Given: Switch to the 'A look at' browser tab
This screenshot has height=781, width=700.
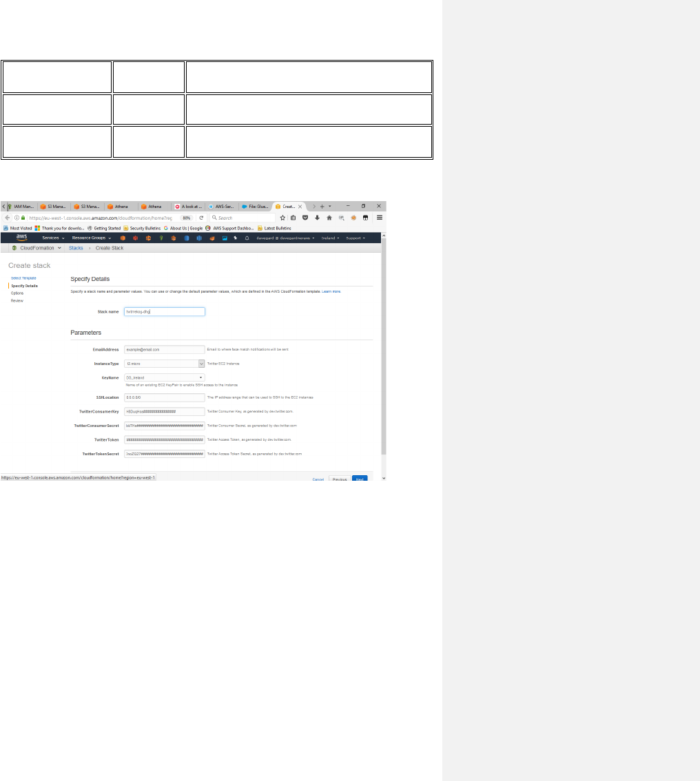Looking at the screenshot, I should [x=188, y=206].
